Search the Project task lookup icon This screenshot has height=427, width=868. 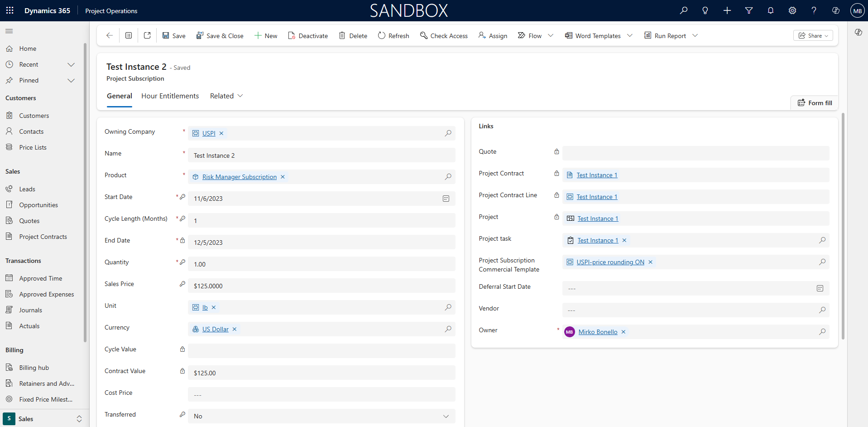pos(822,240)
